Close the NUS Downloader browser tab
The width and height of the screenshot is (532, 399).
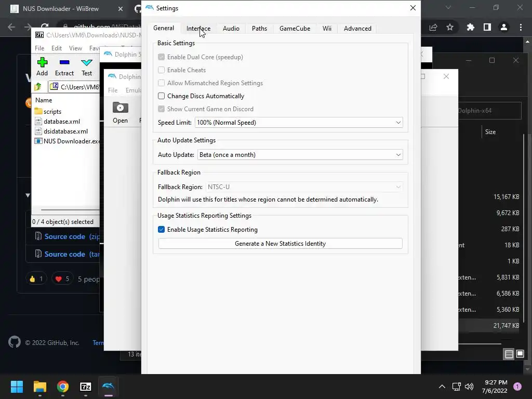coord(121,9)
